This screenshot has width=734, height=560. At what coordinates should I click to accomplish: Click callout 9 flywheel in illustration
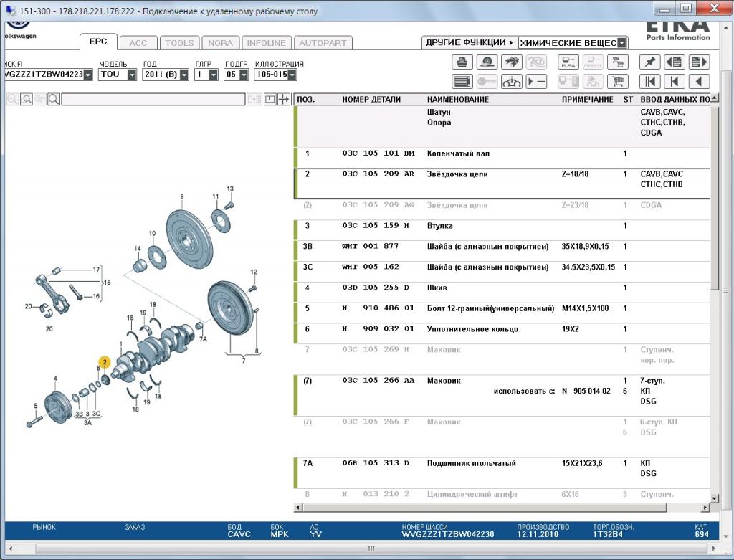pos(182,197)
